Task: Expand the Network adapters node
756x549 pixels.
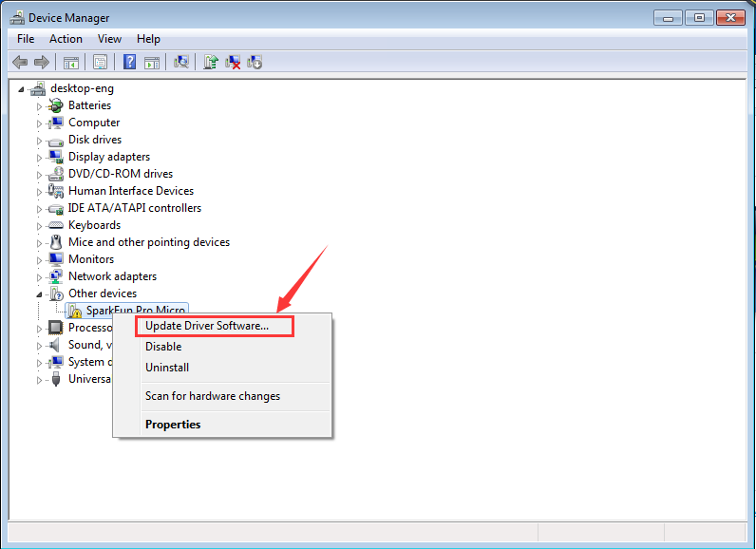Action: coord(39,277)
